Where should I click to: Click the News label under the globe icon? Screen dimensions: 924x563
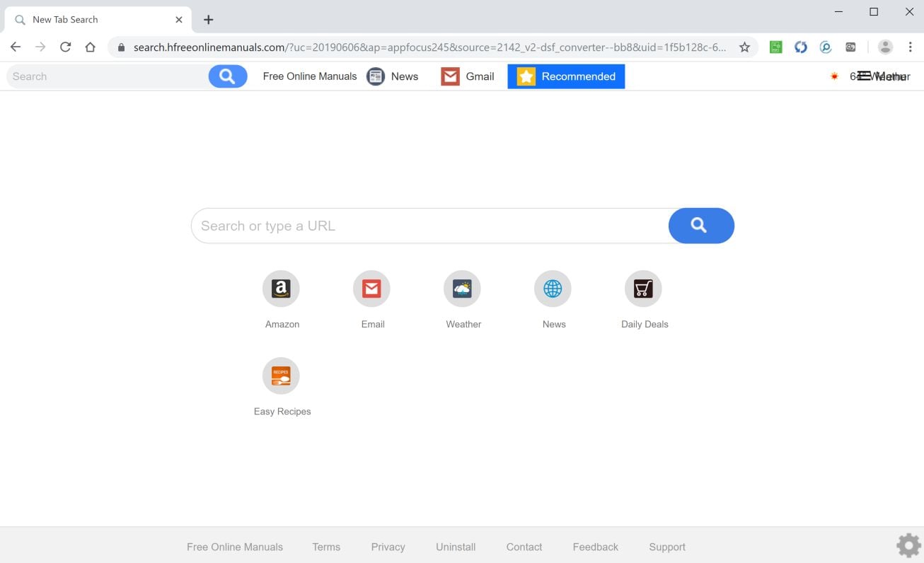click(554, 324)
